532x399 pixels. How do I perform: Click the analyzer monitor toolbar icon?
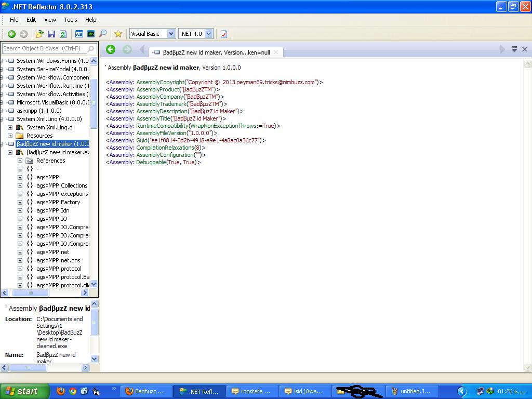[90, 34]
